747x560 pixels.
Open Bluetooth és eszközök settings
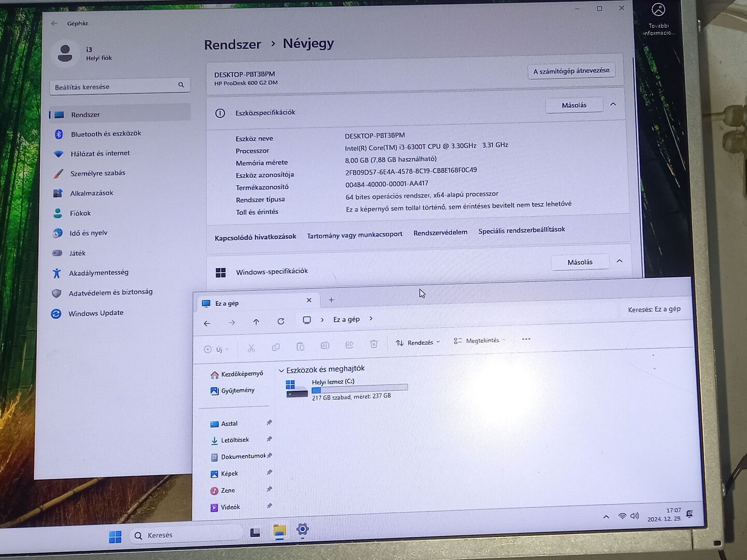point(106,134)
